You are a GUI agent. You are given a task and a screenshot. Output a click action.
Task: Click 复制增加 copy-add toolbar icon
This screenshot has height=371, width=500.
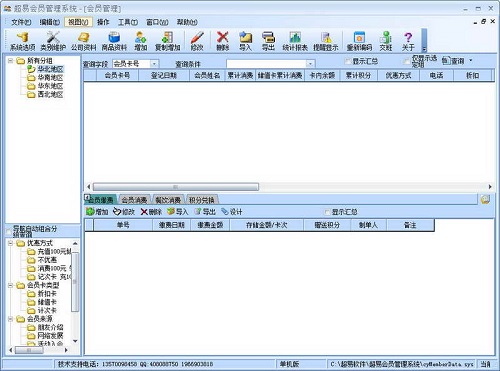(x=167, y=41)
